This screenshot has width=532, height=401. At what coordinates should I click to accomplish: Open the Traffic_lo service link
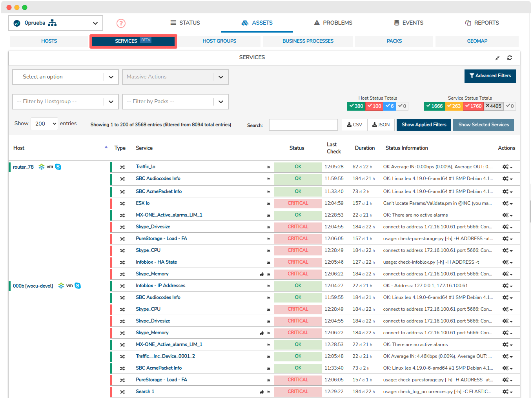[x=146, y=167]
